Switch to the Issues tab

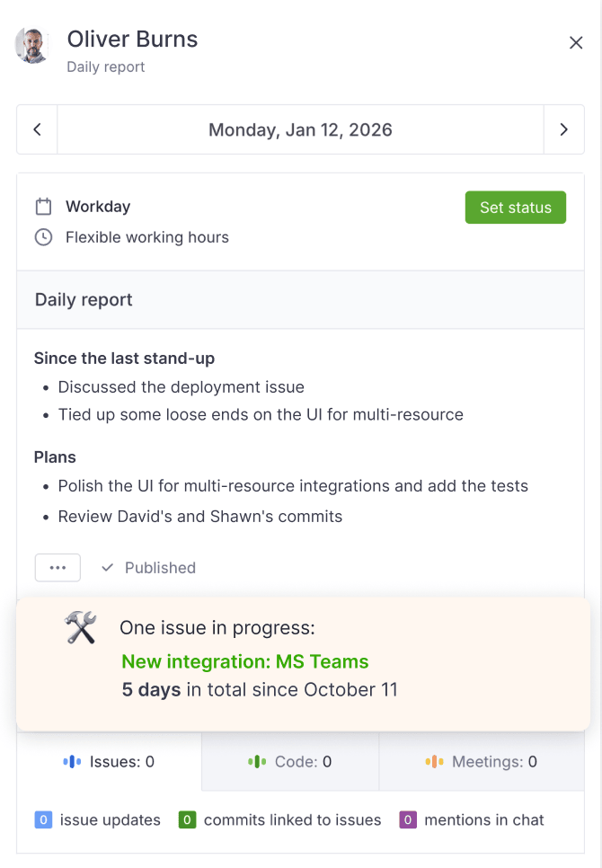click(x=110, y=762)
